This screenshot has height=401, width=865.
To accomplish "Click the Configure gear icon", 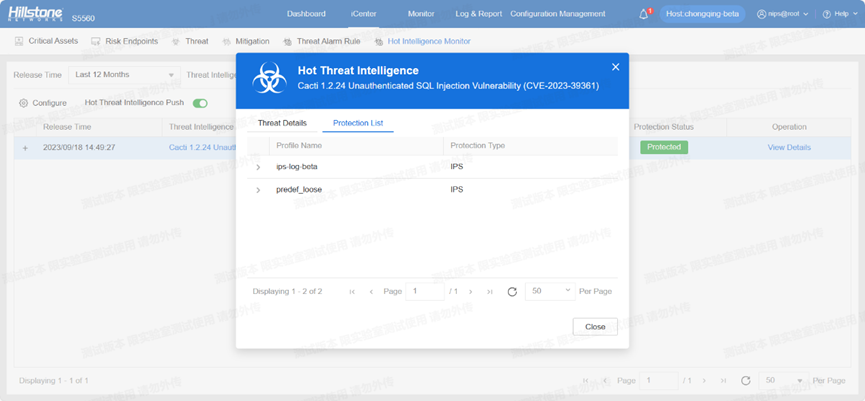I will tap(23, 103).
